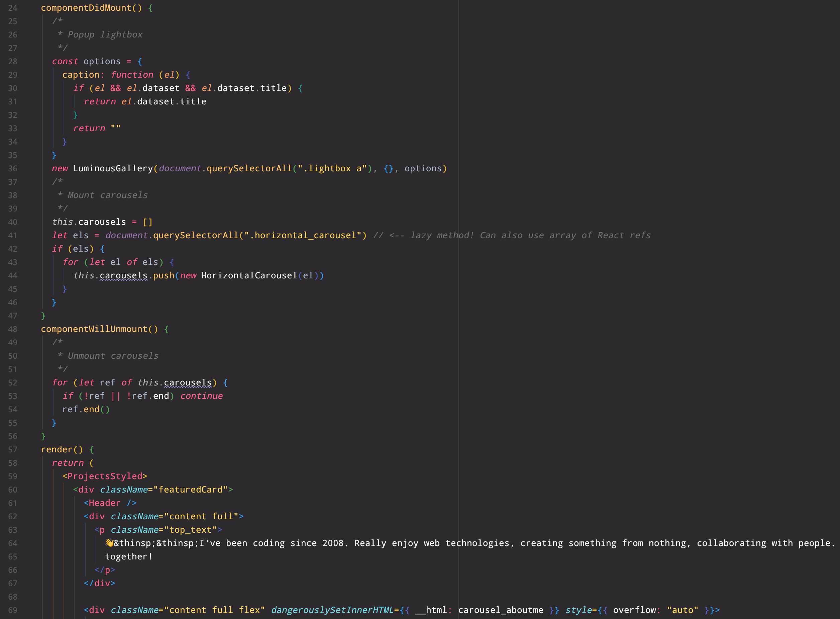The image size is (840, 619).
Task: Click underlined carousels on line 44
Action: coord(124,275)
